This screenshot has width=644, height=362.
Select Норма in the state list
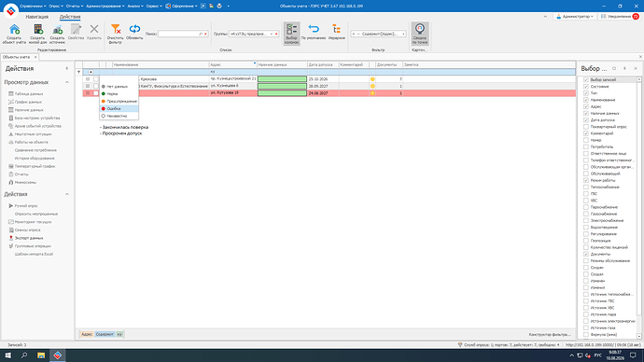[x=119, y=94]
